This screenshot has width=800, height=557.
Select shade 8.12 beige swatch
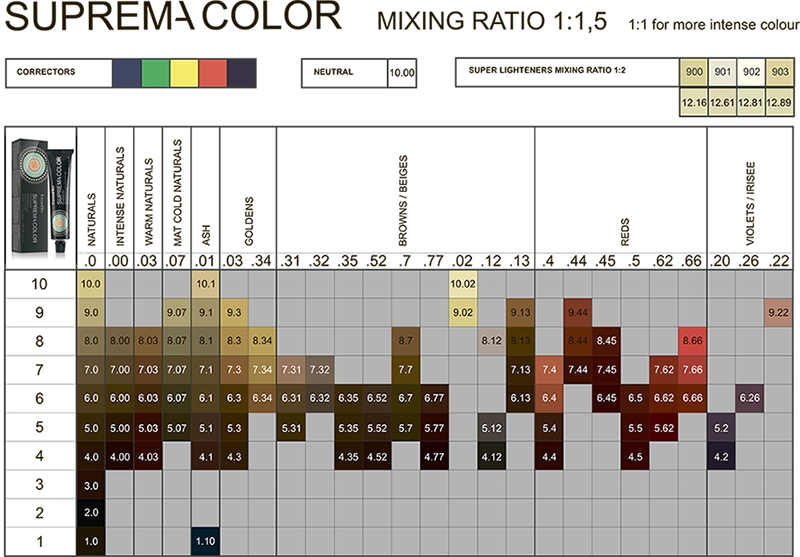(491, 341)
